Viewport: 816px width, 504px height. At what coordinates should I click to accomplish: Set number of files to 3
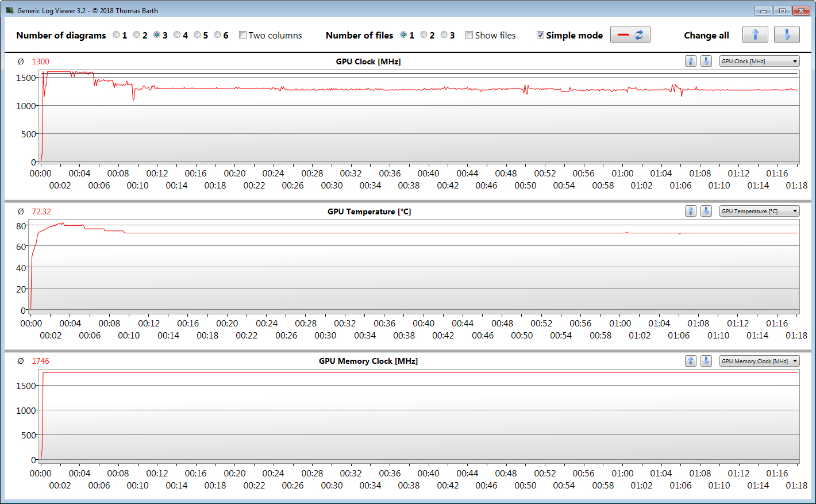click(x=444, y=35)
